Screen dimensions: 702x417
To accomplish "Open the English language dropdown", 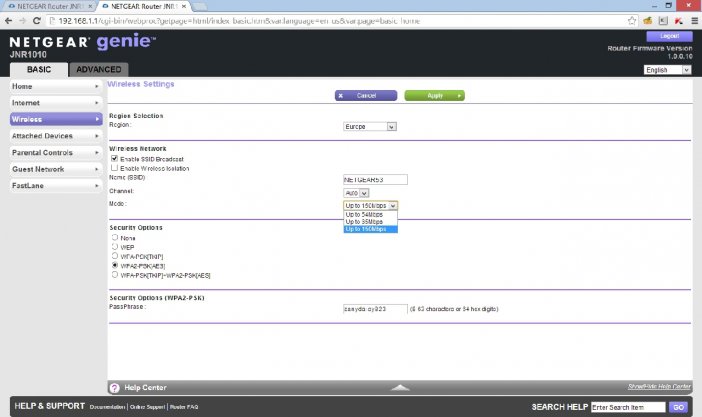I will click(668, 70).
